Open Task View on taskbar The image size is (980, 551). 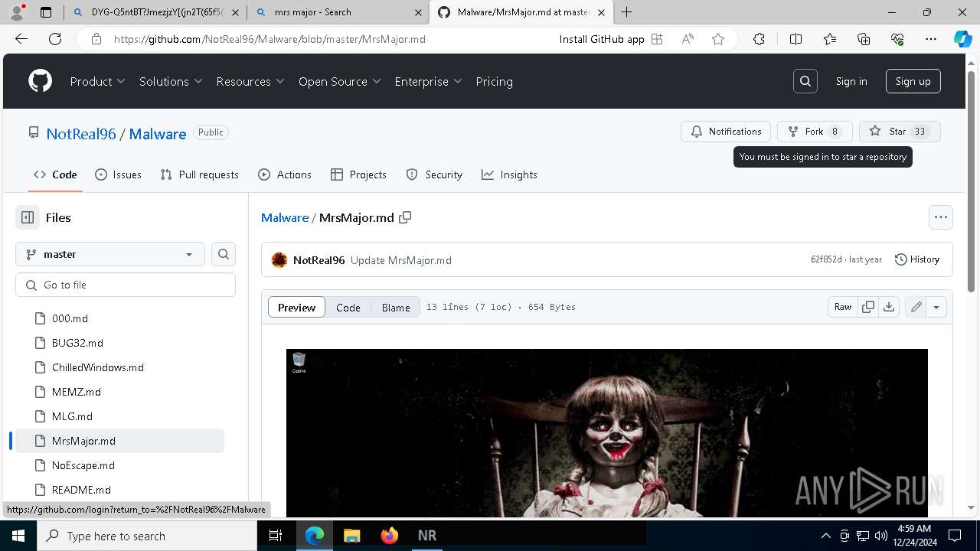[x=276, y=536]
